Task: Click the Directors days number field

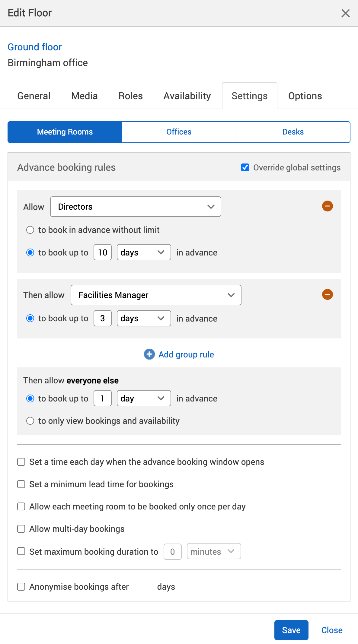Action: pyautogui.click(x=103, y=252)
